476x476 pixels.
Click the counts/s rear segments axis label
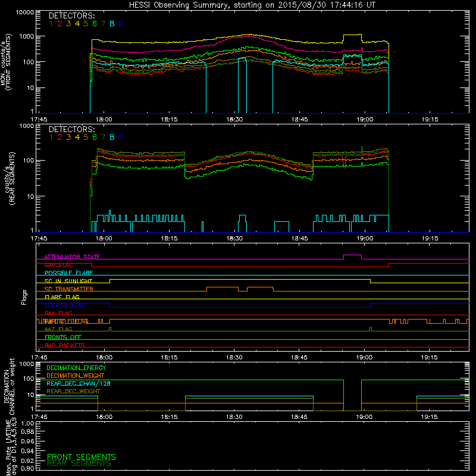click(x=10, y=178)
